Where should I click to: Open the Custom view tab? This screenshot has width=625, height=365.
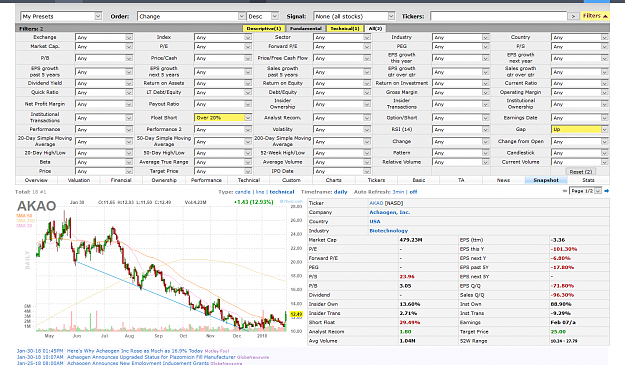point(291,180)
